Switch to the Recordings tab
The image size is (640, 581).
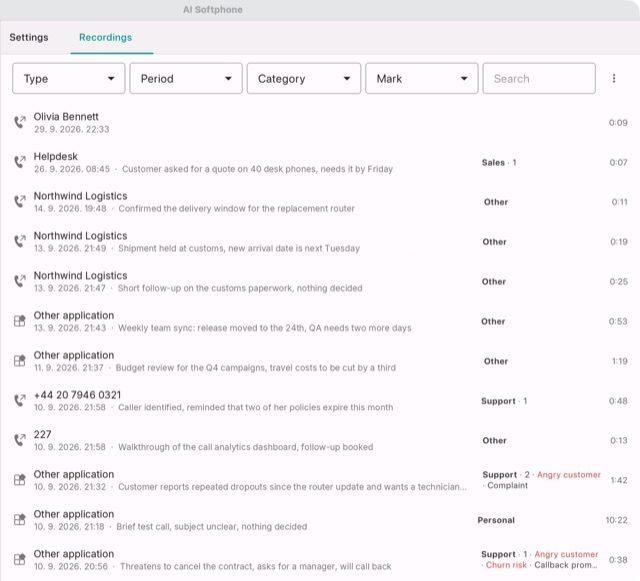click(x=105, y=37)
